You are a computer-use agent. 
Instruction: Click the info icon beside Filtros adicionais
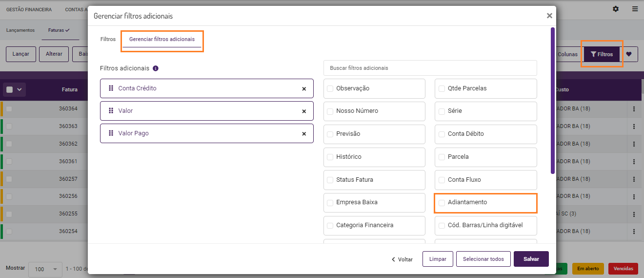[x=156, y=68]
